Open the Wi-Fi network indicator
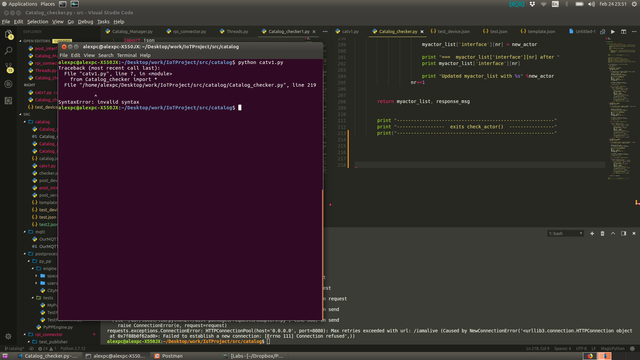The width and height of the screenshot is (640, 360). [544, 4]
